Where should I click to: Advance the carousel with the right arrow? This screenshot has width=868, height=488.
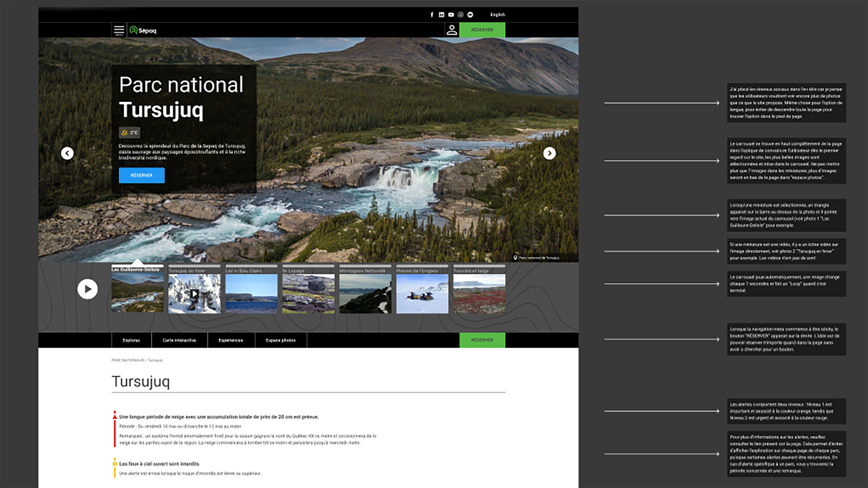[550, 153]
